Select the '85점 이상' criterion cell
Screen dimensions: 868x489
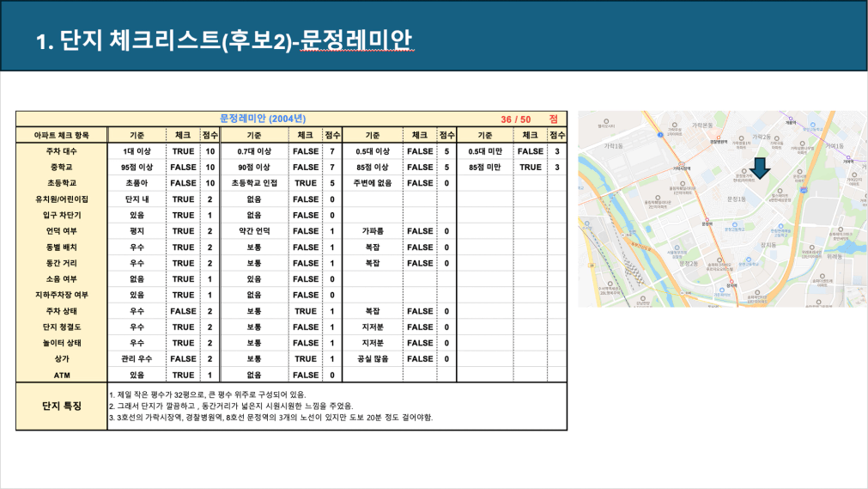pos(373,167)
